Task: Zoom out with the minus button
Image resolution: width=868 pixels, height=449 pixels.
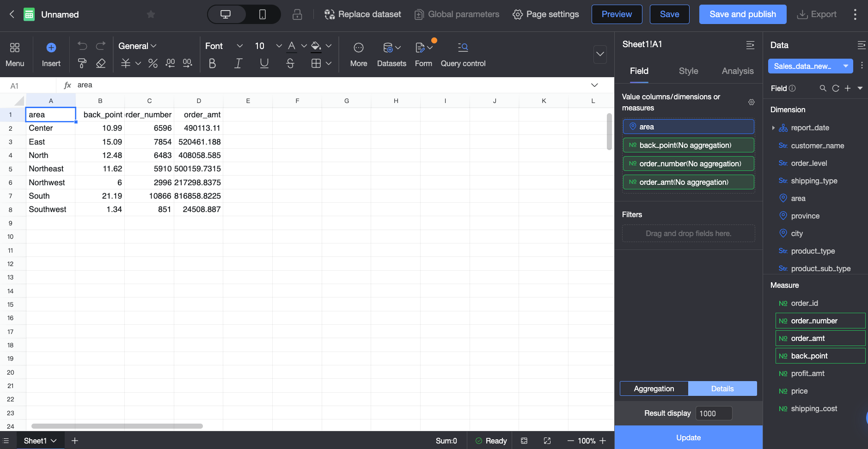Action: click(x=571, y=441)
